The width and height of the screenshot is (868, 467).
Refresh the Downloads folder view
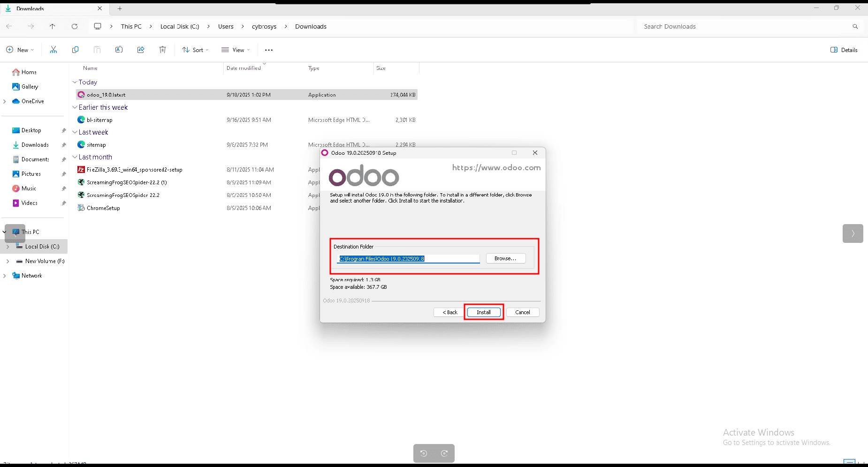[75, 26]
